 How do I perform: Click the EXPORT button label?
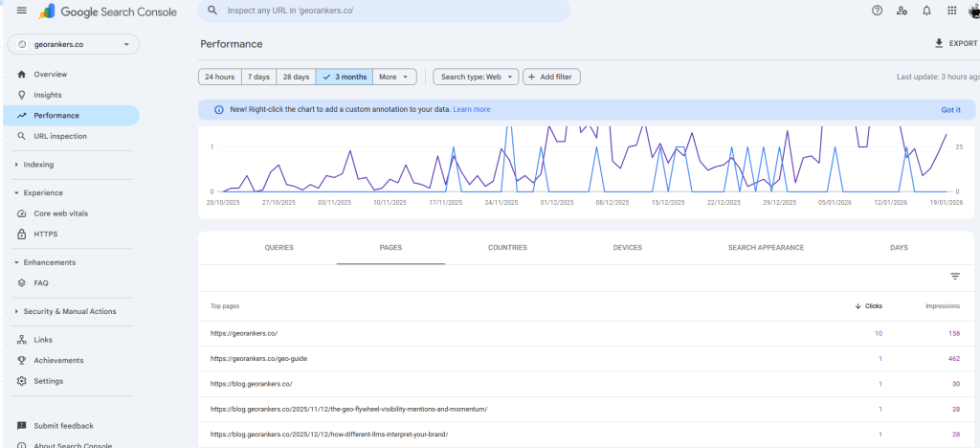coord(963,44)
